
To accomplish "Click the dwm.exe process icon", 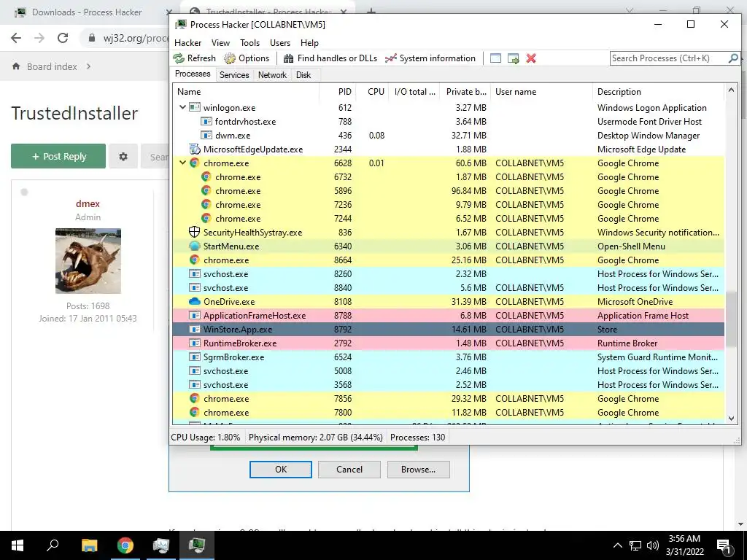I will [x=206, y=135].
